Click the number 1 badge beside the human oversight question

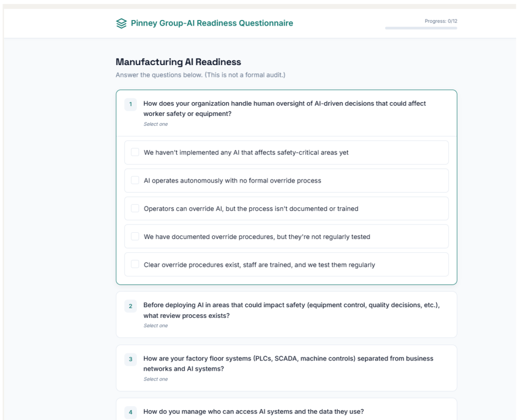click(x=130, y=105)
